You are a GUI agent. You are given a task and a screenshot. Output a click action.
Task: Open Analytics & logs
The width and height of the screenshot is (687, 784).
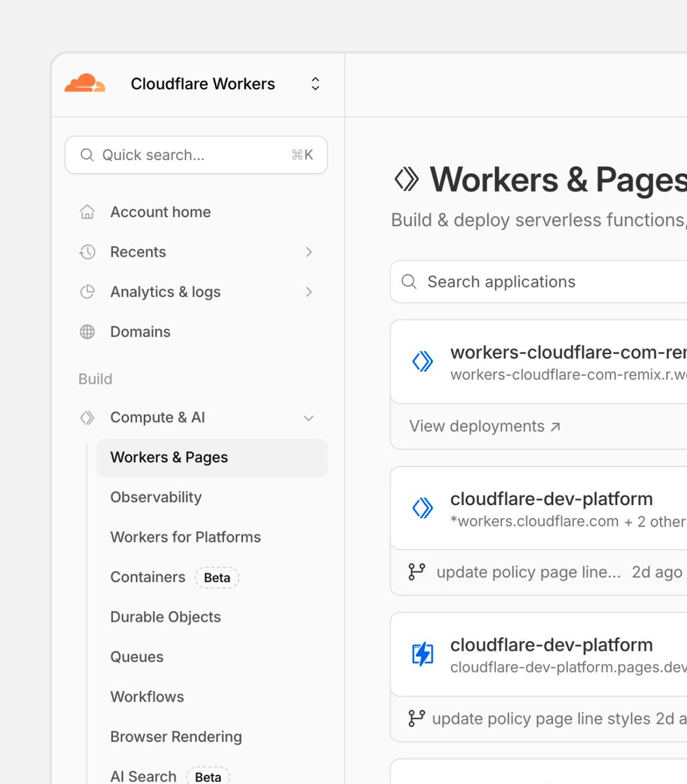pos(165,291)
